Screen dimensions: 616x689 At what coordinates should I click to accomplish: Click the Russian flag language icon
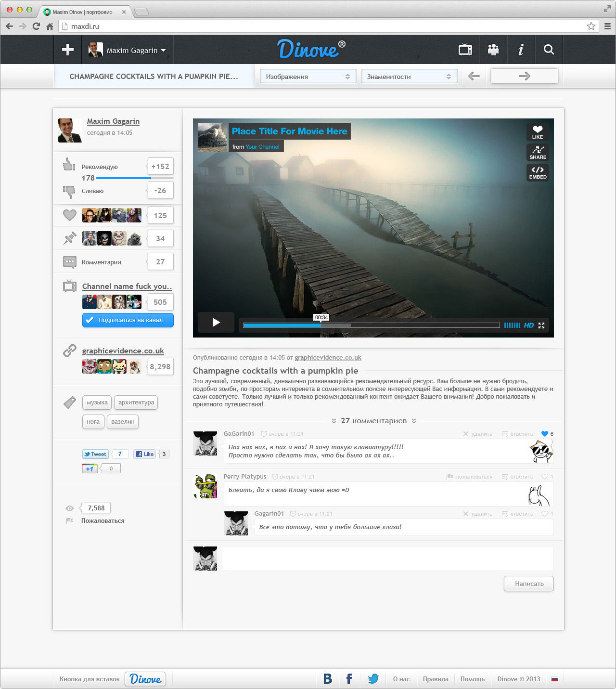tap(555, 679)
